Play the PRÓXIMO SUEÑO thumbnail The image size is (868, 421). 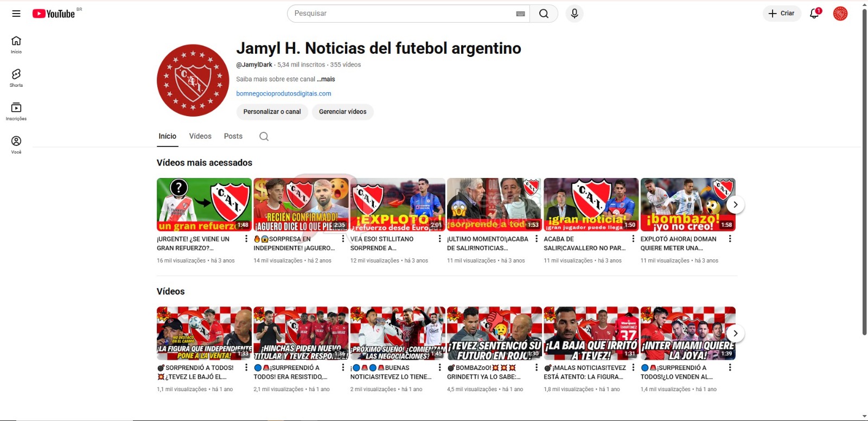[x=398, y=333]
